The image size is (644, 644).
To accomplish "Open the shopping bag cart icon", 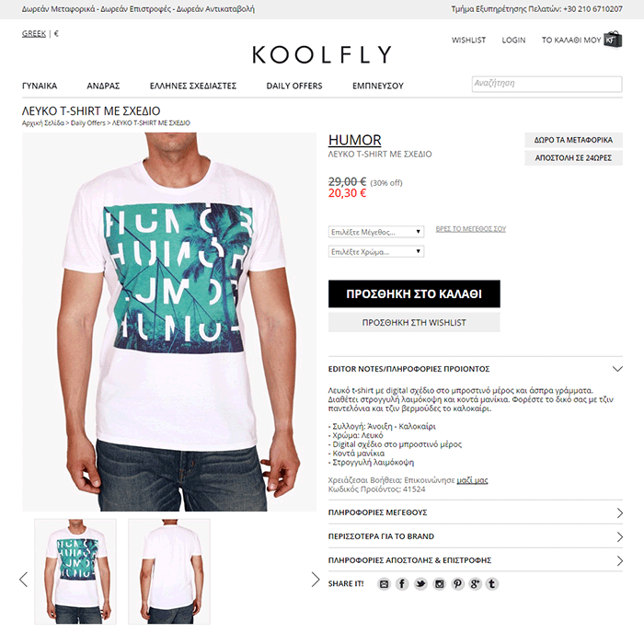I will click(x=613, y=40).
